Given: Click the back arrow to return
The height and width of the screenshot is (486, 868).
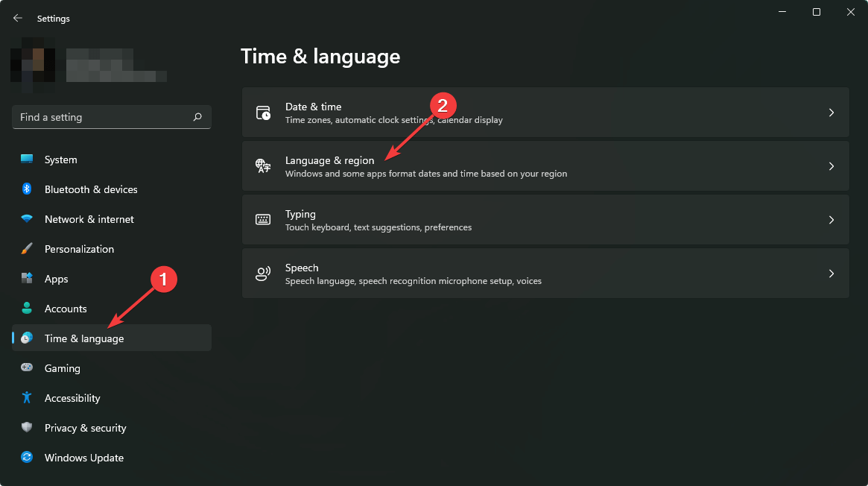Looking at the screenshot, I should (x=17, y=18).
